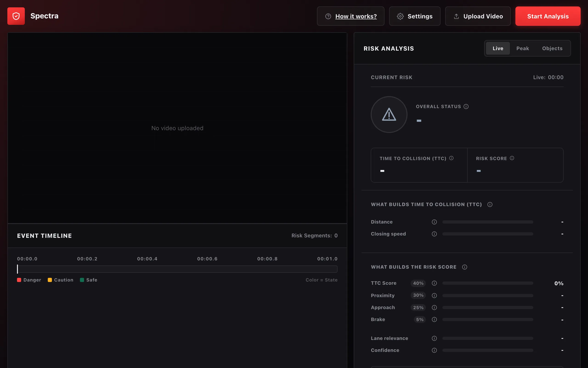Click the TTC Score 0% value
This screenshot has height=368, width=588.
[x=559, y=283]
